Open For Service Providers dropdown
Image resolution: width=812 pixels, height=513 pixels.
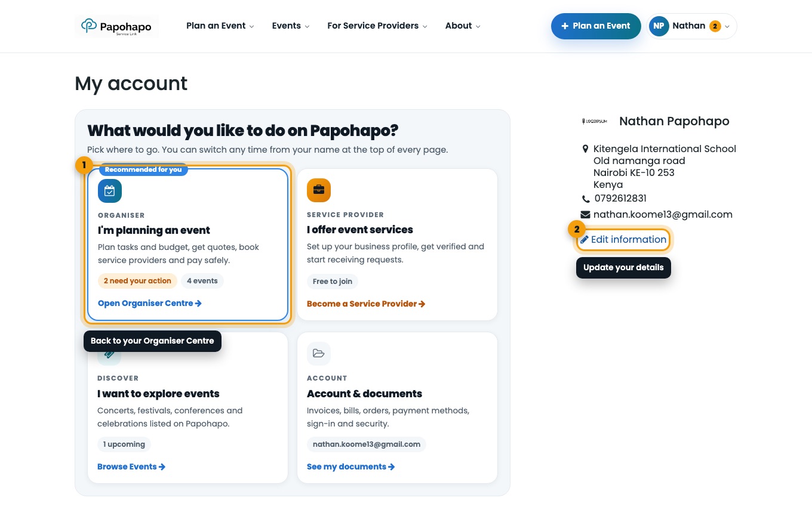coord(377,26)
